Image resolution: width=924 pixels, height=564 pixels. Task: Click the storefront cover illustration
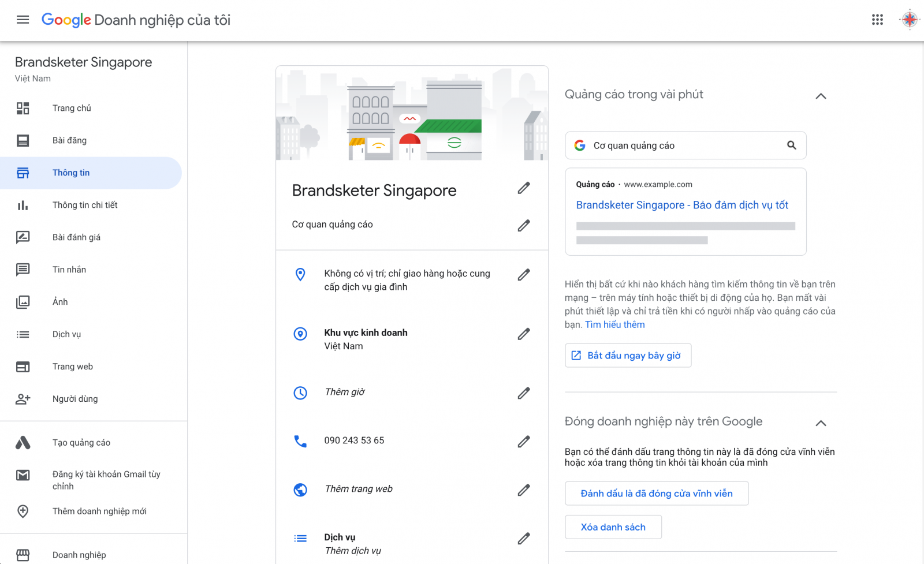[x=412, y=113]
